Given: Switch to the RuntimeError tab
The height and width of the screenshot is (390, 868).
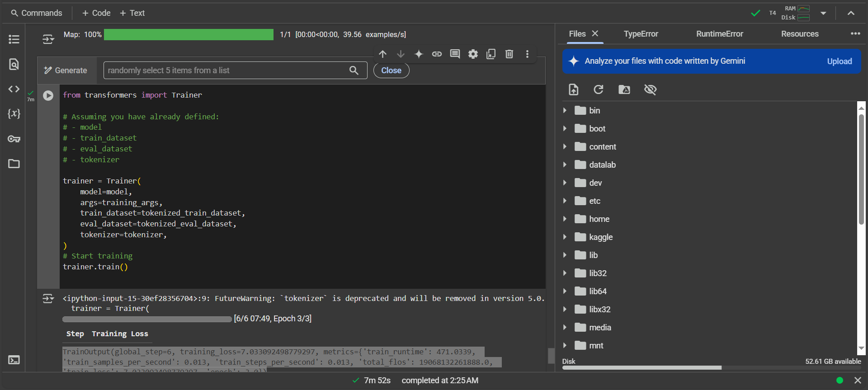Looking at the screenshot, I should (719, 34).
